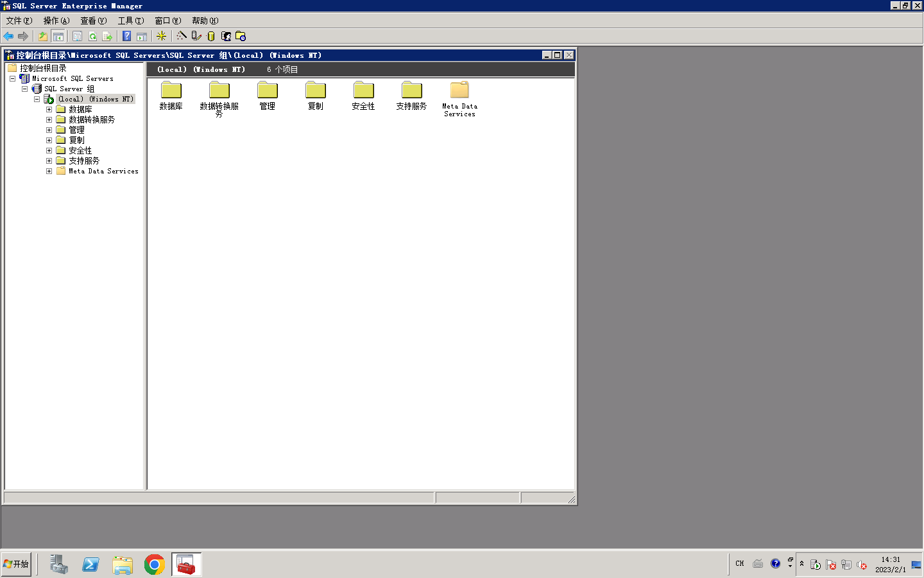Open the 操作(A) menu
This screenshot has width=924, height=578.
tap(56, 21)
